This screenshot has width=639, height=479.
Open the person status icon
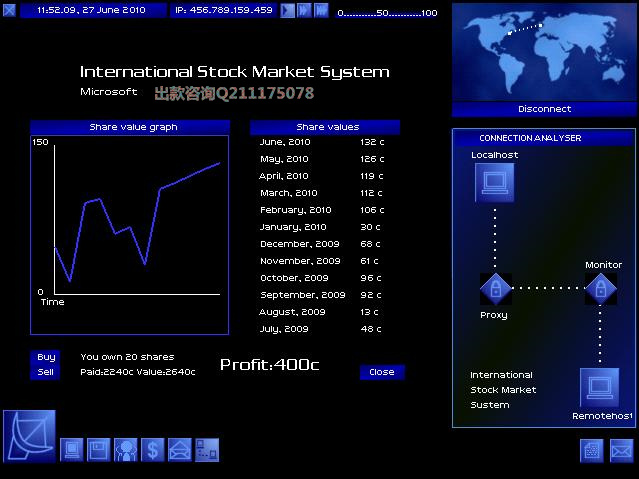(x=126, y=450)
